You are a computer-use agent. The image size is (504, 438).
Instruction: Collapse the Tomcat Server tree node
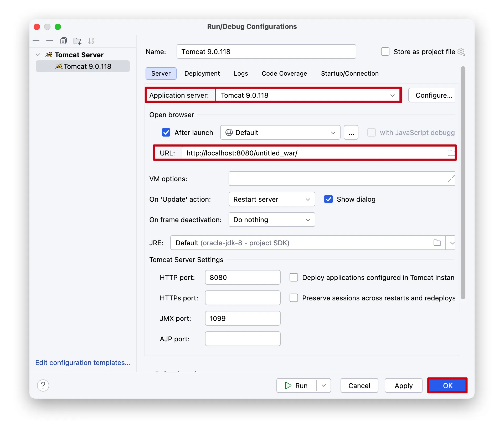point(38,55)
